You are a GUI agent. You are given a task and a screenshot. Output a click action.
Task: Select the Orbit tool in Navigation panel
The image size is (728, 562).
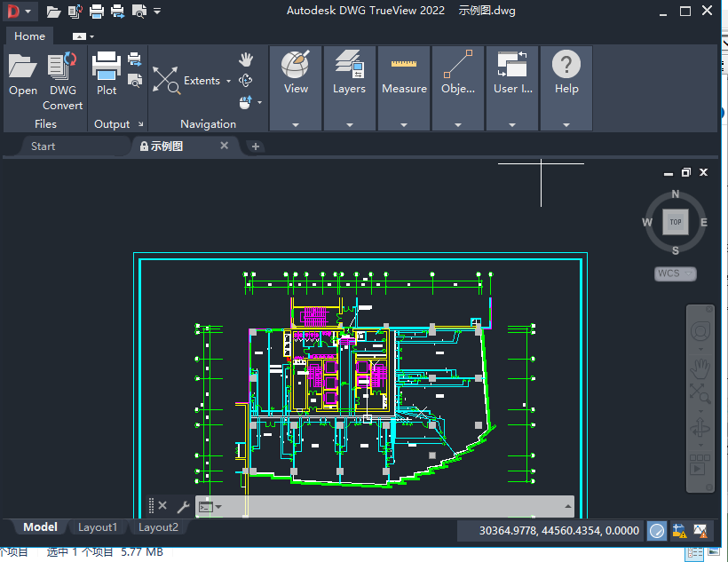[246, 81]
